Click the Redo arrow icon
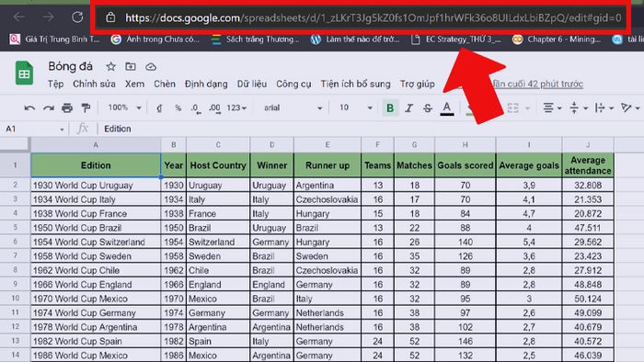Screen dimensions: 644x362 coord(49,107)
